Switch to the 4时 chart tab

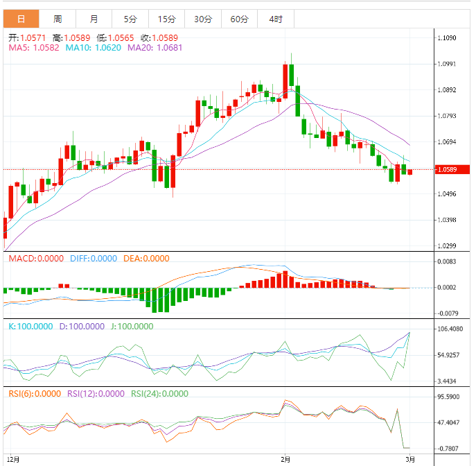275,19
